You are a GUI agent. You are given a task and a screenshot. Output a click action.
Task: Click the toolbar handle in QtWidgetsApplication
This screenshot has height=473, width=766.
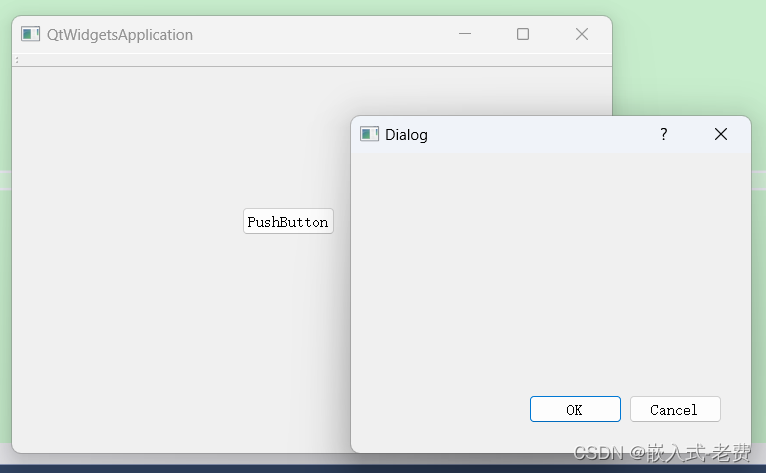(17, 60)
